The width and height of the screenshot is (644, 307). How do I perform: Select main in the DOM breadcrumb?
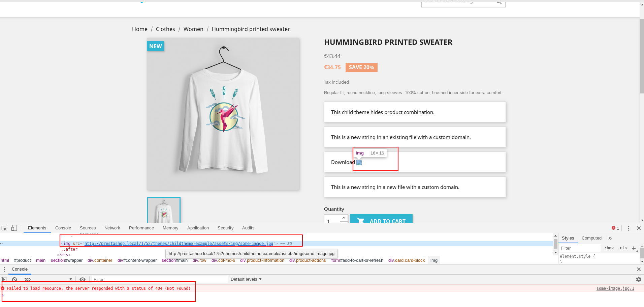41,260
